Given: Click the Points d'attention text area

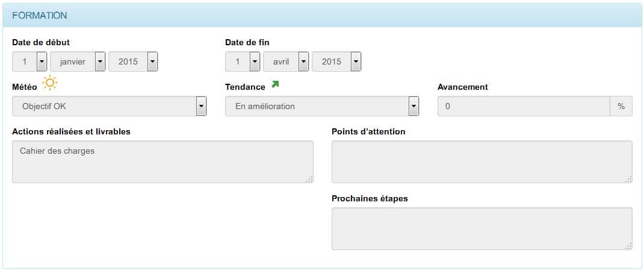Looking at the screenshot, I should pos(482,162).
